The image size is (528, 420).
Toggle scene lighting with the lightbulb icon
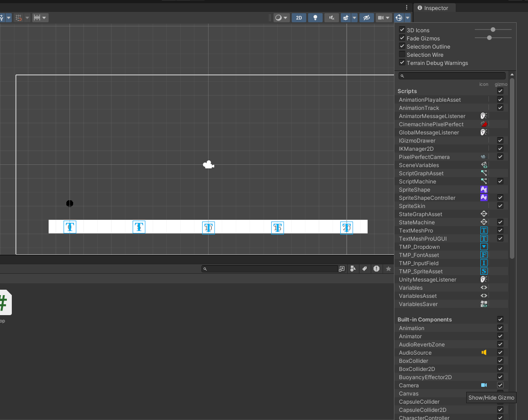click(x=315, y=18)
